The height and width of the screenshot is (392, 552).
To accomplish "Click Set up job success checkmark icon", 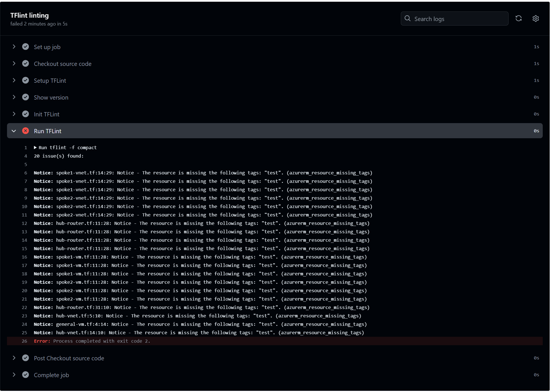I will pyautogui.click(x=26, y=47).
